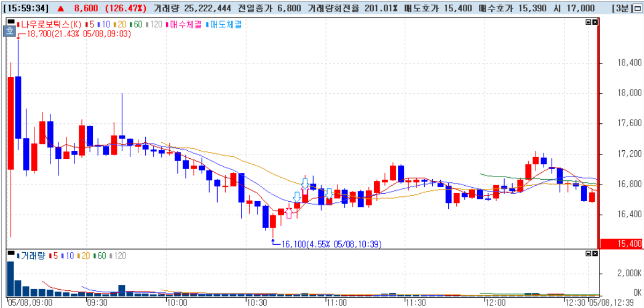Viewport: 644px width, 308px height.
Task: Click the black handle icon of volume panel
Action: click(x=11, y=252)
